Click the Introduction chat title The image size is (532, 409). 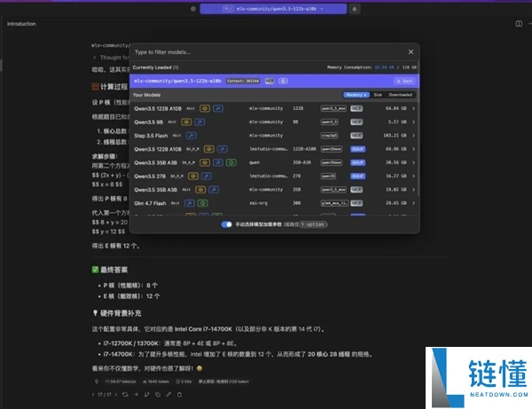[x=21, y=24]
